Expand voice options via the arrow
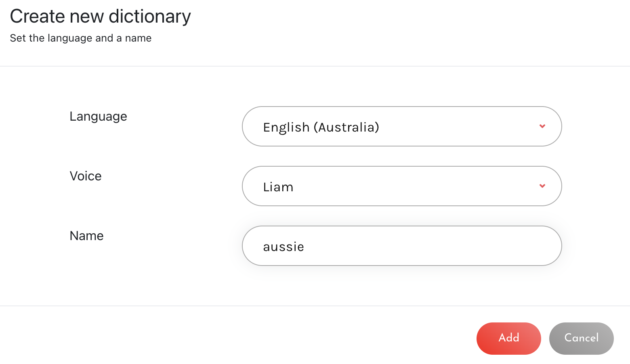The width and height of the screenshot is (630, 364). coord(542,186)
